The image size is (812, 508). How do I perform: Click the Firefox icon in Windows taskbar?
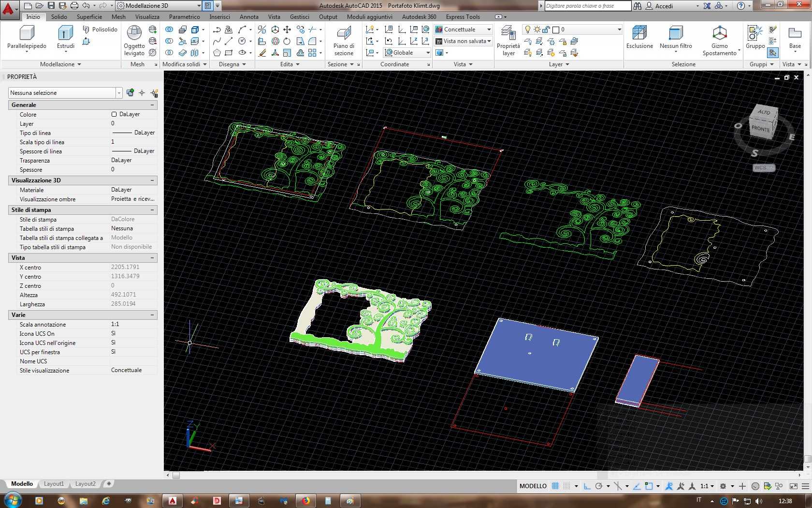click(x=305, y=501)
